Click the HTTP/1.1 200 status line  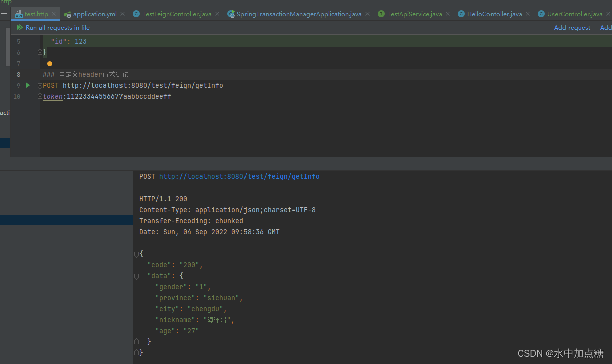click(163, 199)
